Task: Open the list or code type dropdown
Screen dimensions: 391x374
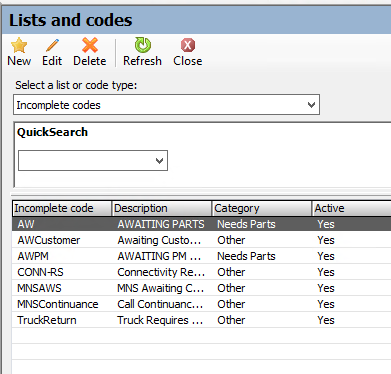Action: click(166, 105)
